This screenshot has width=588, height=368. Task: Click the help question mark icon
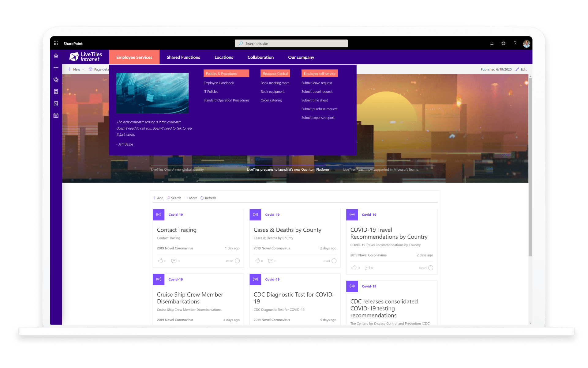coord(515,44)
